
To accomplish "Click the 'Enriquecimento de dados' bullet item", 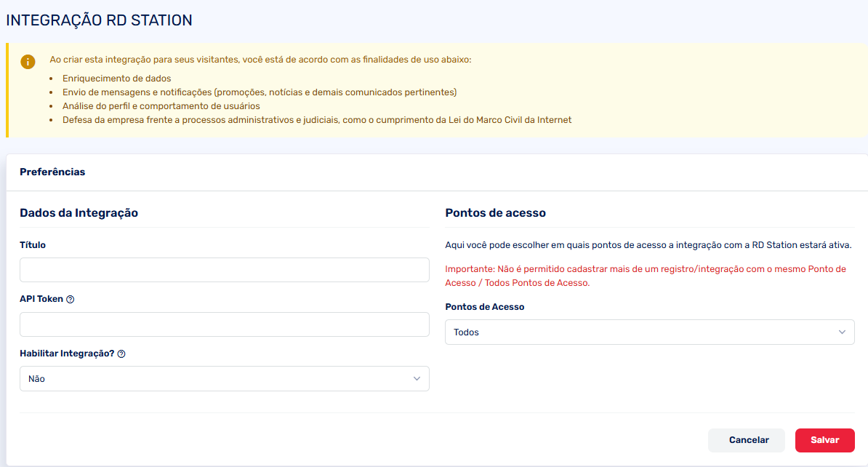I will click(116, 79).
